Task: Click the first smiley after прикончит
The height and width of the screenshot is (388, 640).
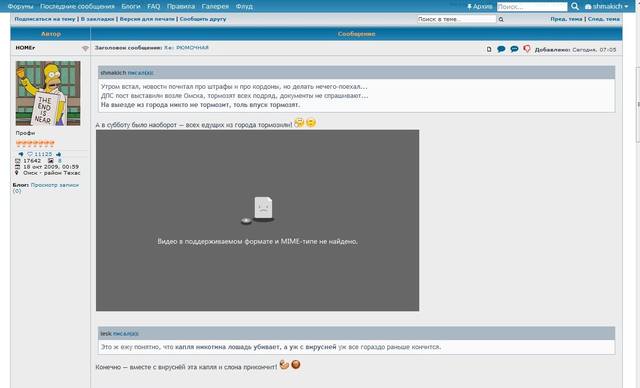Action: click(x=284, y=364)
